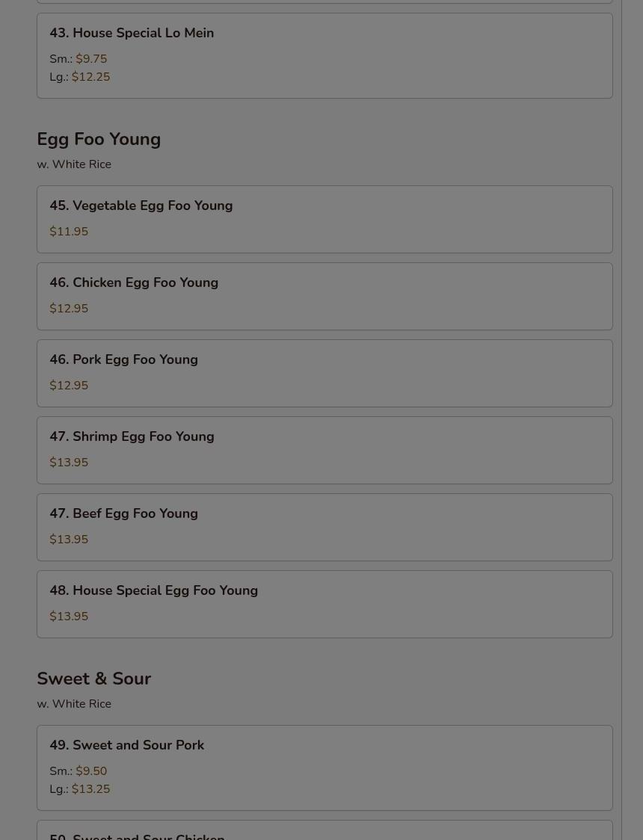Click Lo Mein large price $12.25

point(90,77)
